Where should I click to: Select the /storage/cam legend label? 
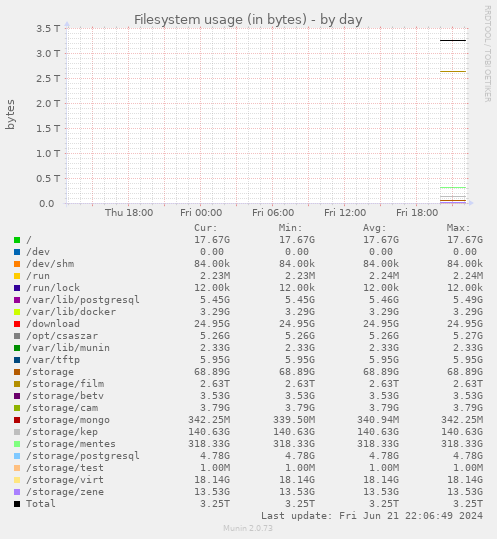pos(62,408)
